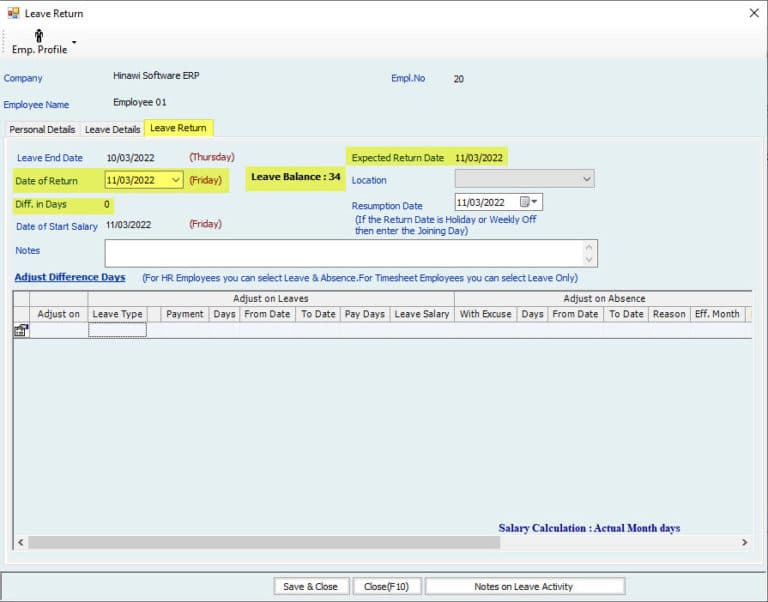Click the Save & Close button
This screenshot has height=602, width=768.
(310, 586)
